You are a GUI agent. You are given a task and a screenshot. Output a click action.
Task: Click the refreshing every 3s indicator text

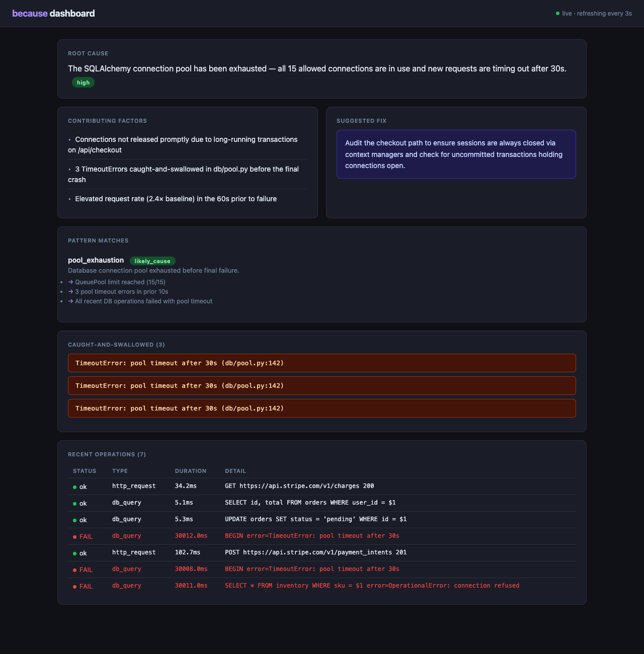(x=604, y=14)
